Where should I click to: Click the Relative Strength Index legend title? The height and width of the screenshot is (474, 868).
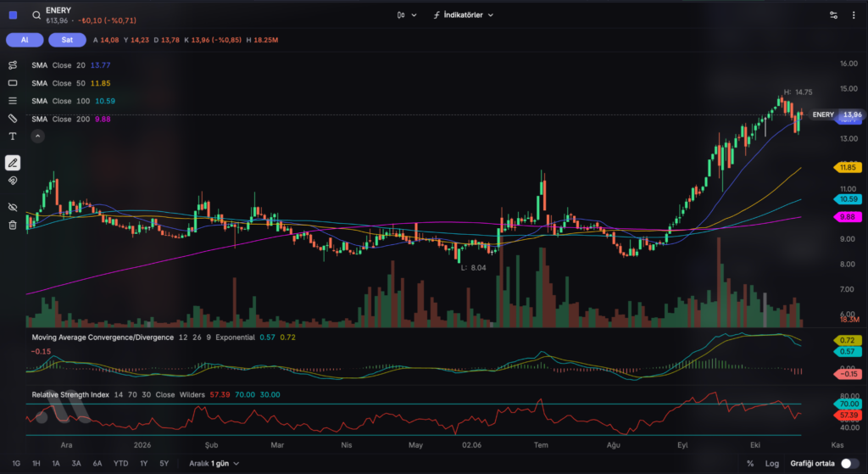click(x=70, y=395)
